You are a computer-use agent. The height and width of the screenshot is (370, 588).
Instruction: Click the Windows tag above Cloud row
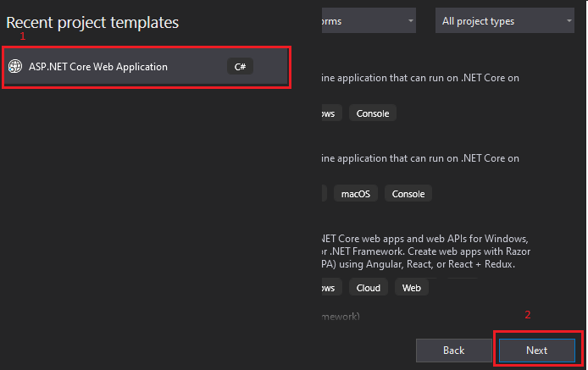tap(331, 288)
